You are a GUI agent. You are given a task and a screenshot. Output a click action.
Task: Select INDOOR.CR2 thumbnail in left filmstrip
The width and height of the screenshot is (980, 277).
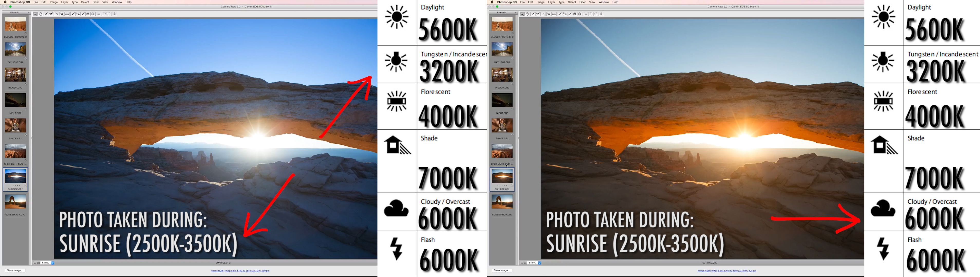click(15, 75)
